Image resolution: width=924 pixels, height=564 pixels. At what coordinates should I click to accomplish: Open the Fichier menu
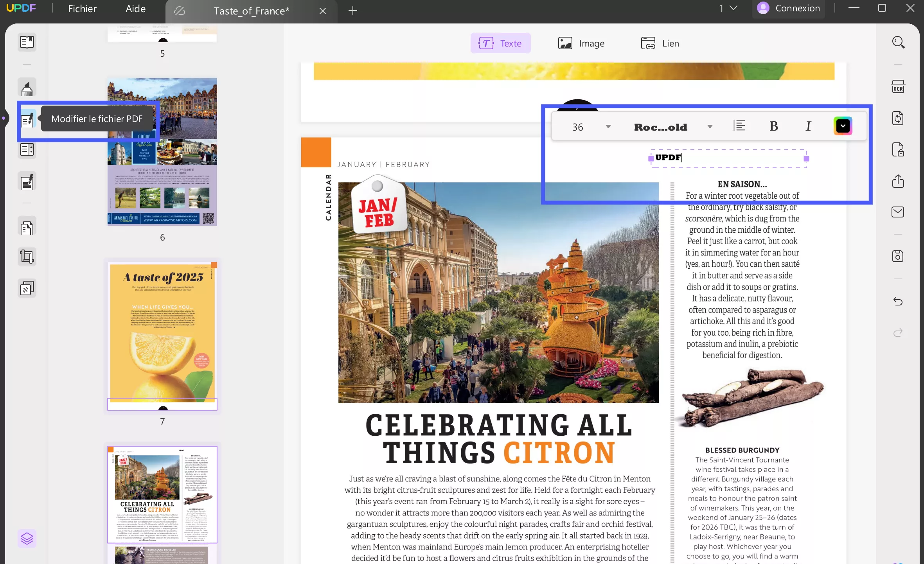(x=82, y=9)
